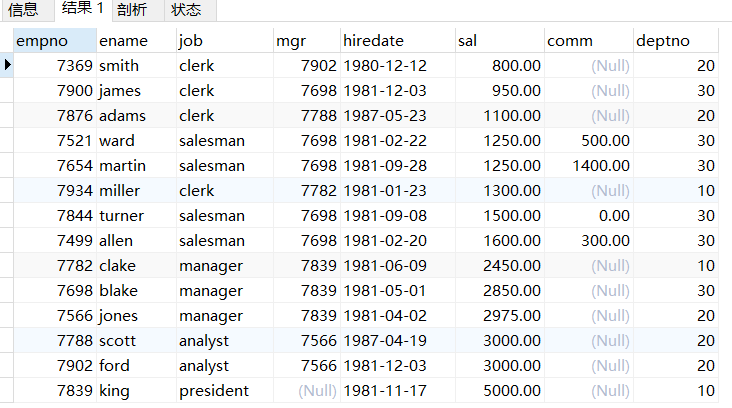Click the hiredate column header
The height and width of the screenshot is (408, 732).
(x=396, y=41)
